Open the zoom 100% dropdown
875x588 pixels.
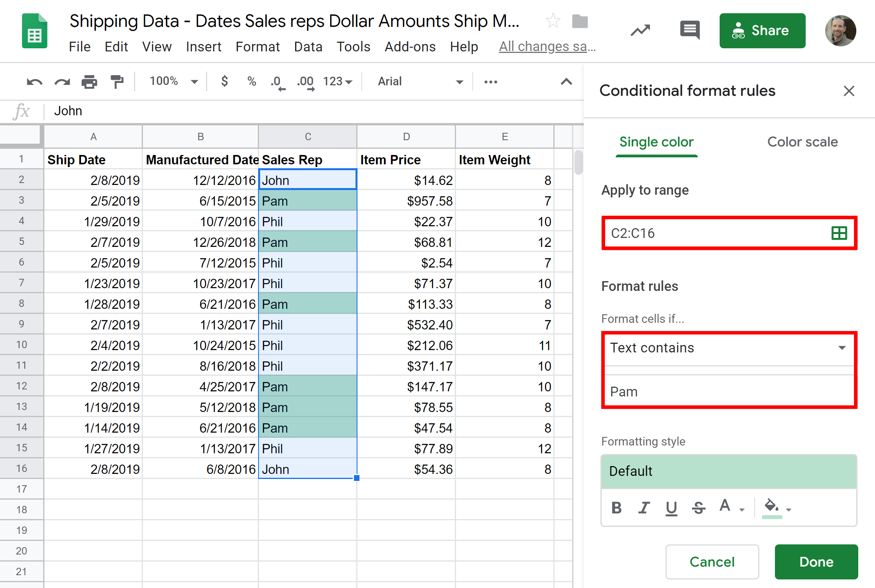pyautogui.click(x=173, y=81)
